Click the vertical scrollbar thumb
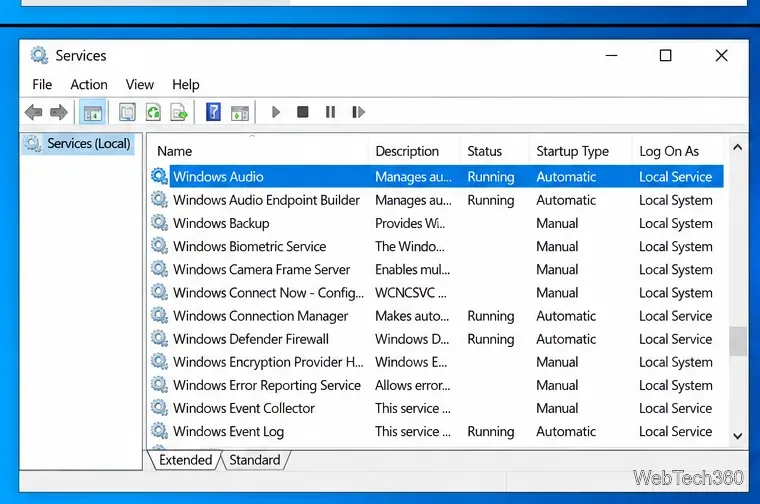Image resolution: width=760 pixels, height=504 pixels. (x=738, y=341)
